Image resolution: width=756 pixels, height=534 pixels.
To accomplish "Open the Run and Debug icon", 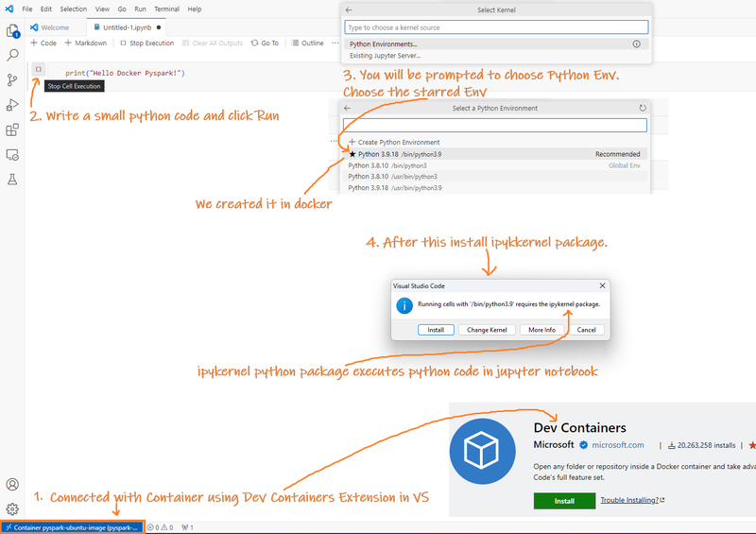I will click(12, 105).
